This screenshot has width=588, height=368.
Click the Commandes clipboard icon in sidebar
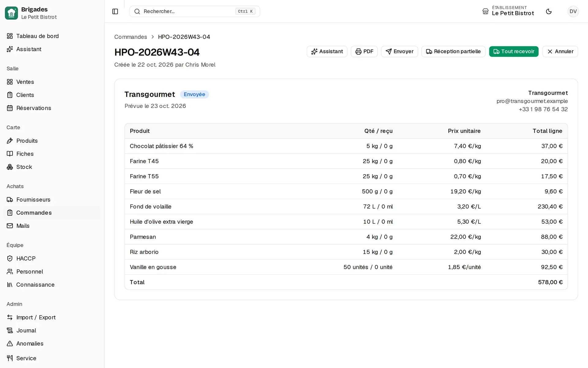pos(10,213)
